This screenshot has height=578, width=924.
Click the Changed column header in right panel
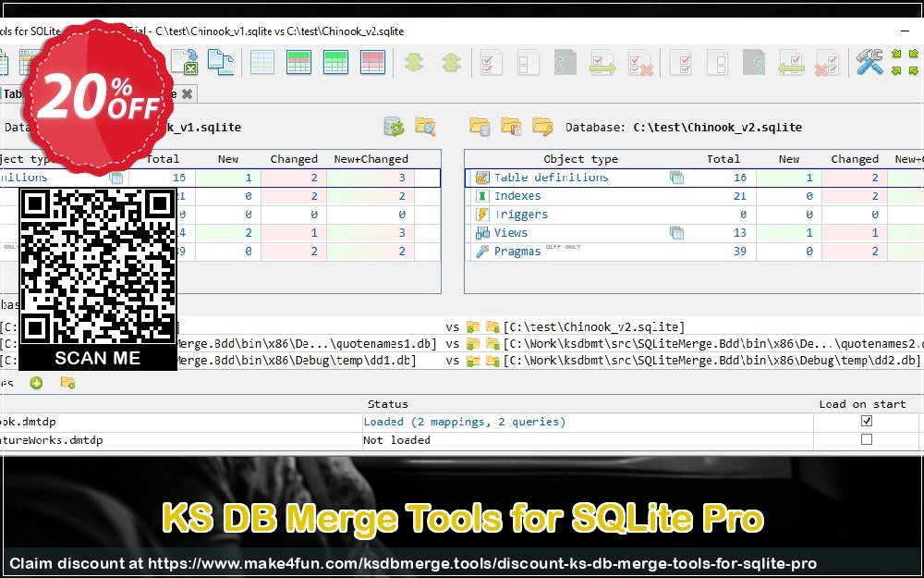tap(854, 159)
